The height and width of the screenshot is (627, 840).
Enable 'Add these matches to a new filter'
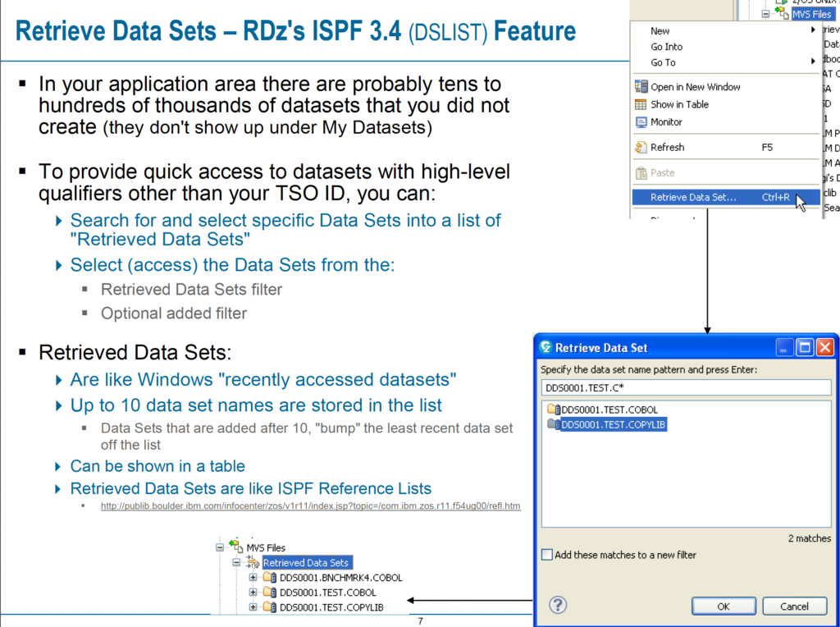tap(547, 555)
